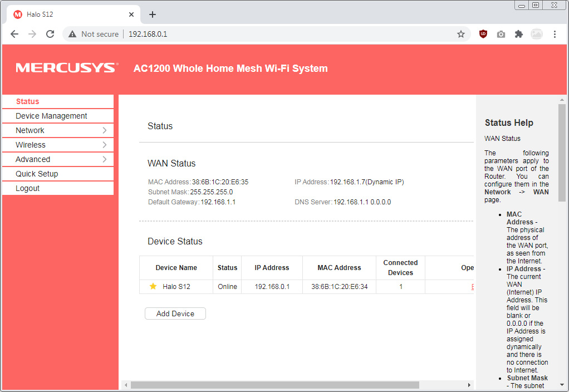Click the Device Status section heading

coord(175,241)
